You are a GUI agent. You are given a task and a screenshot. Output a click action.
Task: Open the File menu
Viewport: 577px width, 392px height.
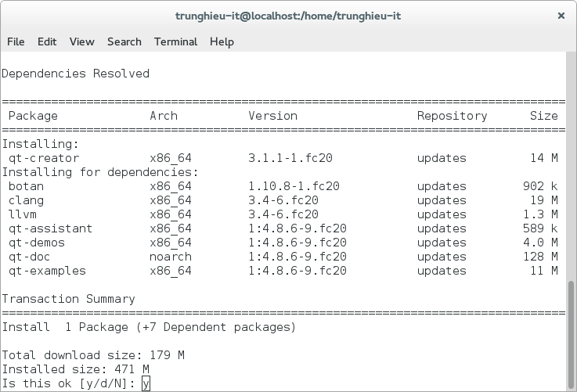click(16, 41)
